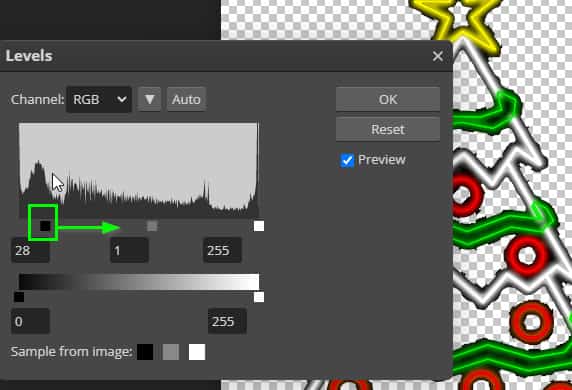The width and height of the screenshot is (572, 390).
Task: Click the output white field showing 255
Action: [227, 321]
